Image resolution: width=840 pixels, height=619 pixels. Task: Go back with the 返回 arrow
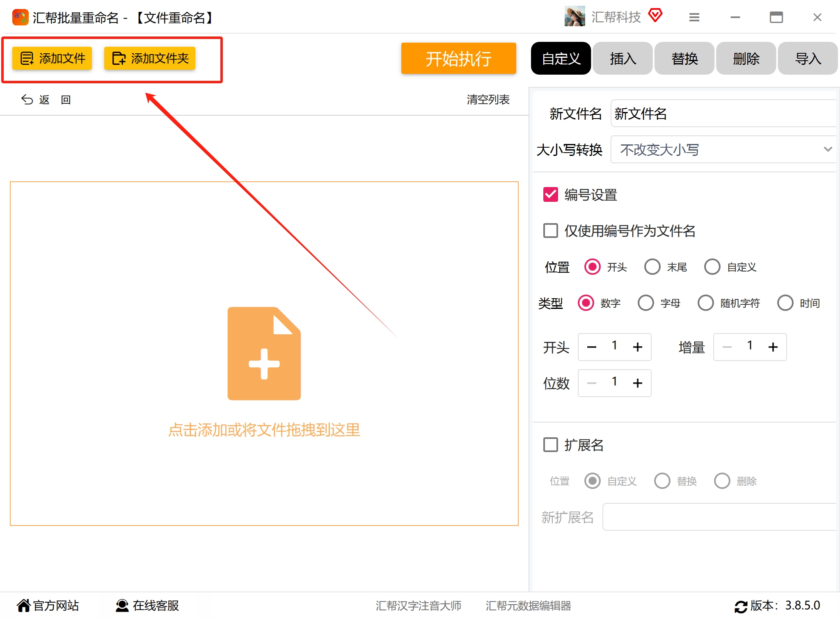click(x=46, y=100)
